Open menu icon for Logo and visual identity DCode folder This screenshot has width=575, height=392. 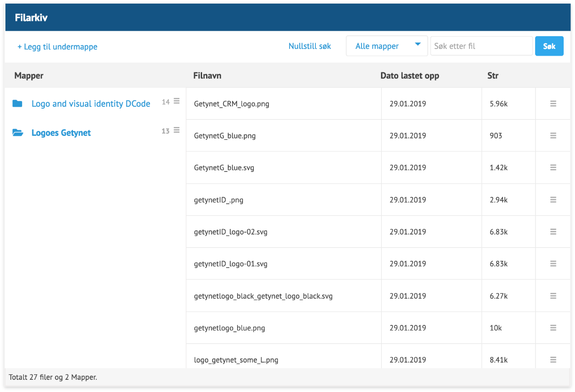pyautogui.click(x=177, y=101)
